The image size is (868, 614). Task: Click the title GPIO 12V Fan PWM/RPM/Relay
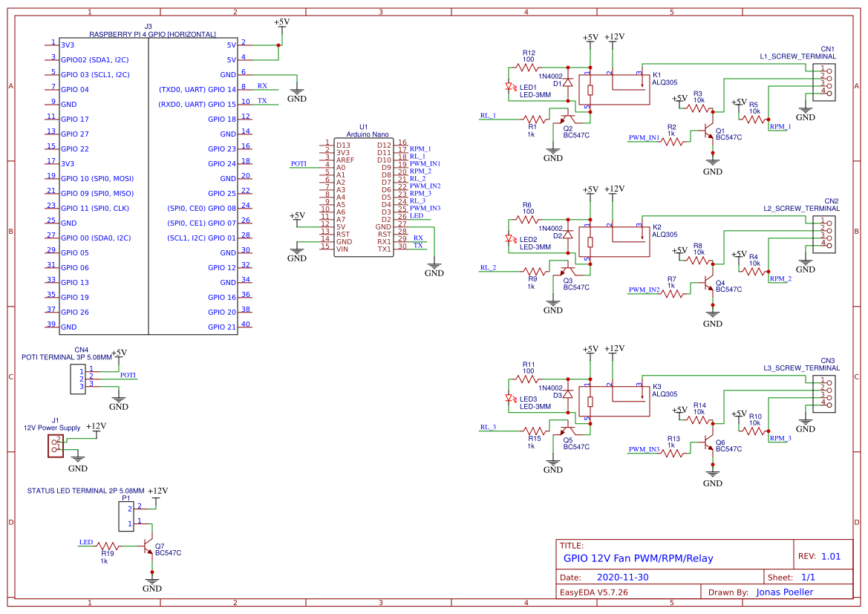click(640, 557)
